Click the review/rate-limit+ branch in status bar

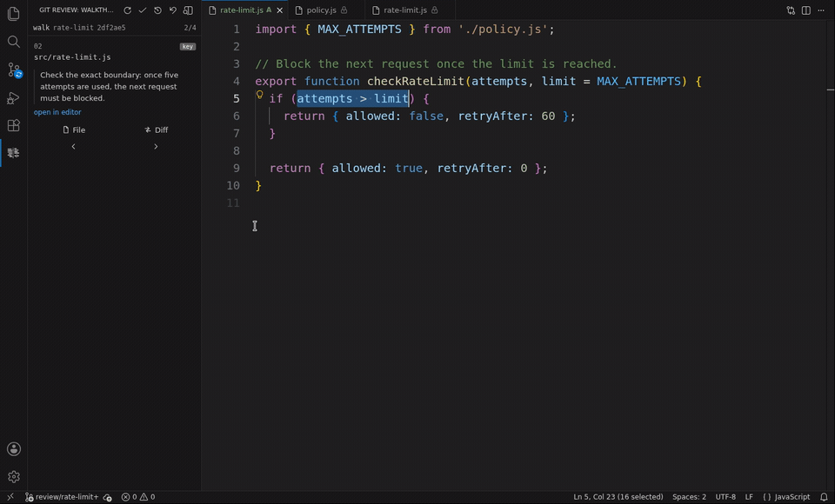62,497
